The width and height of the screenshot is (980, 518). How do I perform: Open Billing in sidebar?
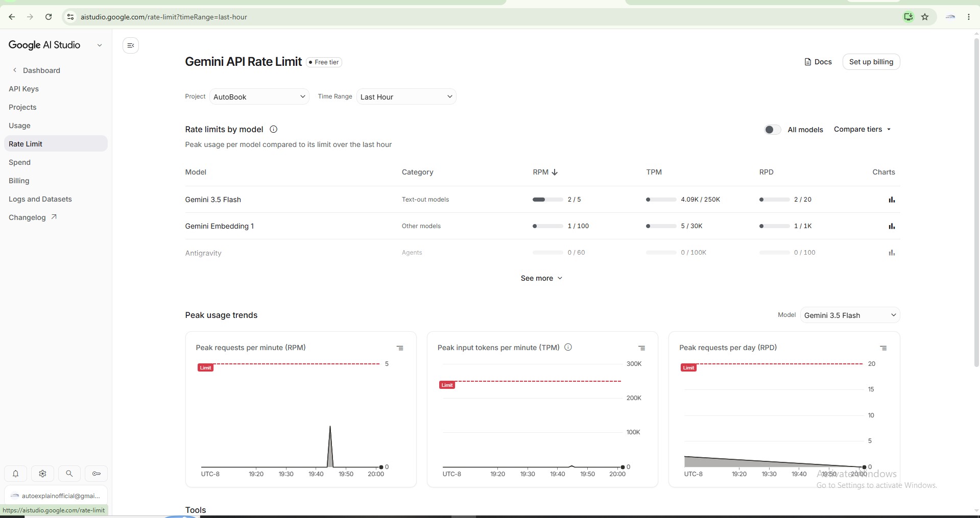[19, 181]
